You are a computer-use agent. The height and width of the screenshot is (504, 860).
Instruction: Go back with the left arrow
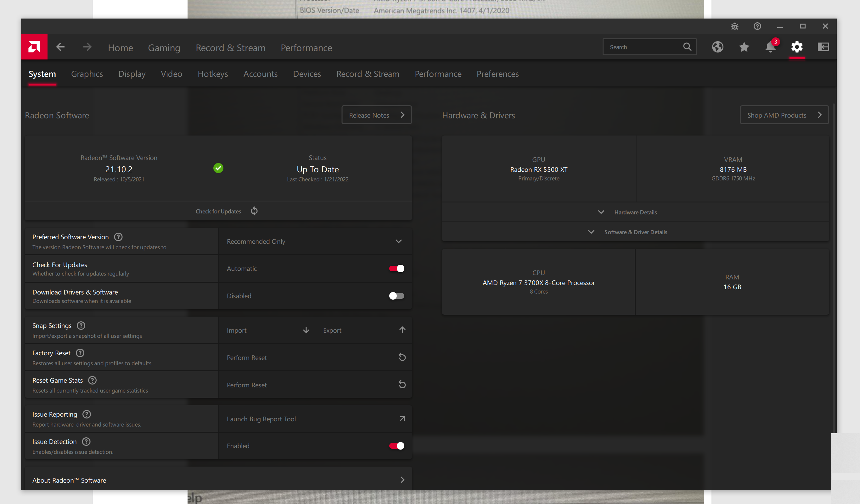point(60,47)
